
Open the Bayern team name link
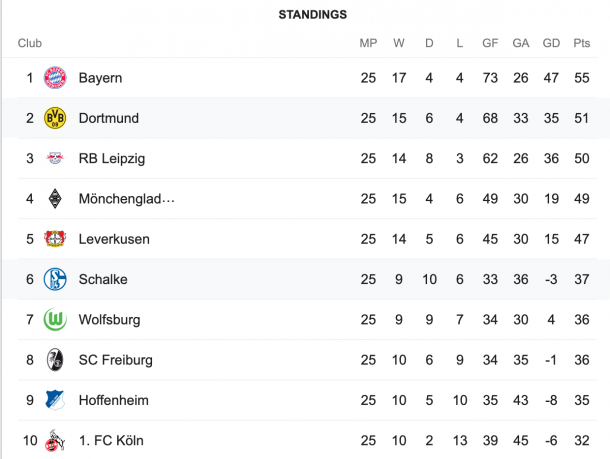(100, 78)
